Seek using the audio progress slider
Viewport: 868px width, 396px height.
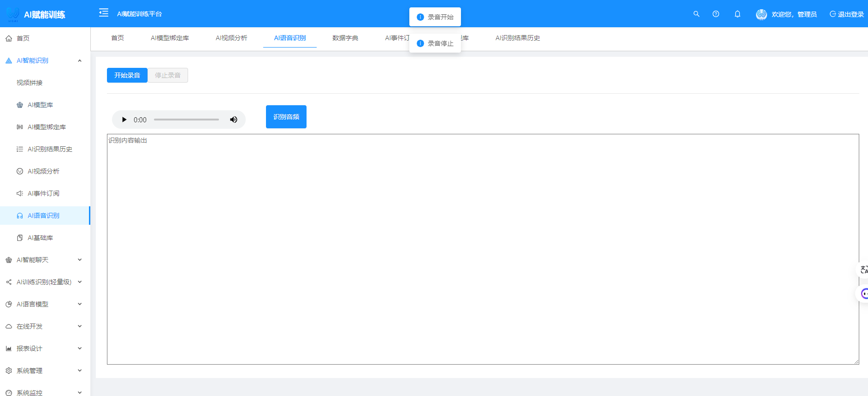[186, 120]
